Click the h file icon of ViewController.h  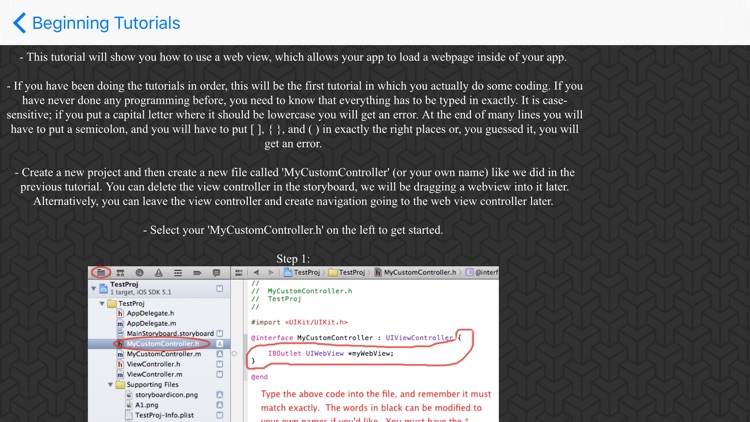point(121,364)
